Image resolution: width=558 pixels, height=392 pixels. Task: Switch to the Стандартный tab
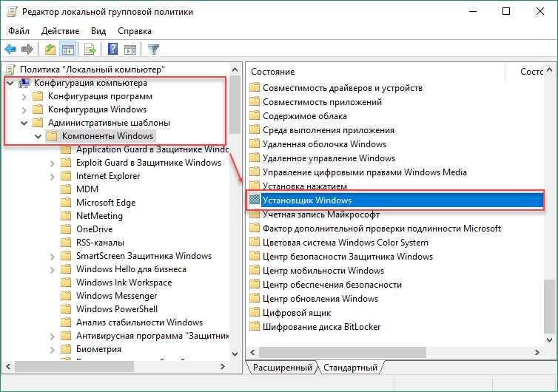[x=350, y=368]
